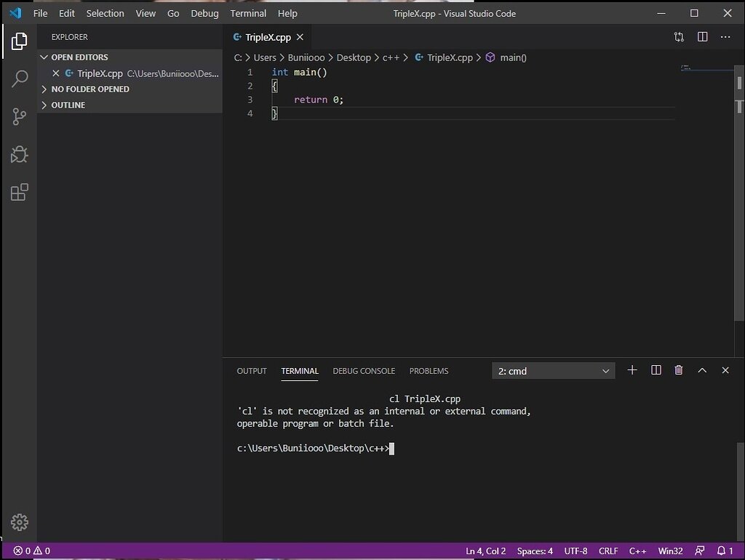The image size is (745, 560).
Task: Toggle the Explorer view in activity bar
Action: tap(20, 41)
